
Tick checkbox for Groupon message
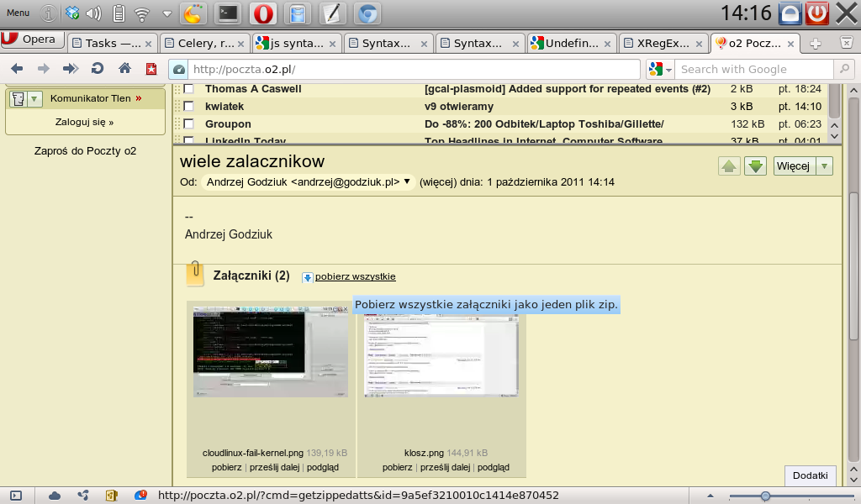189,124
